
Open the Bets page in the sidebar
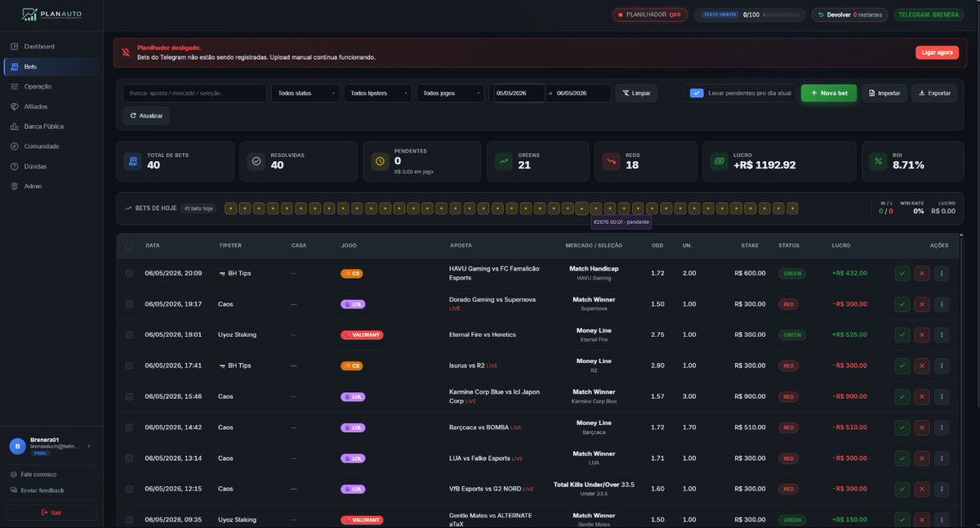point(51,66)
